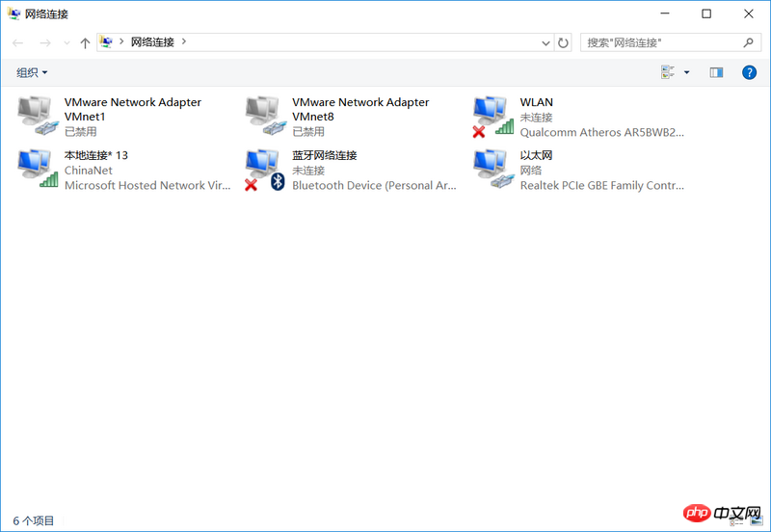Click the 网络连接 breadcrumb in address bar

[152, 42]
